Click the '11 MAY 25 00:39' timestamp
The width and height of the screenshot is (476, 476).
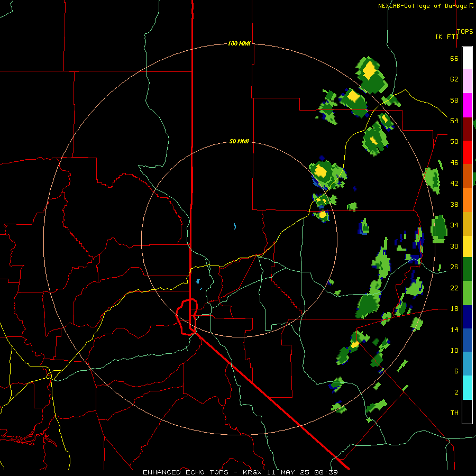pos(301,472)
